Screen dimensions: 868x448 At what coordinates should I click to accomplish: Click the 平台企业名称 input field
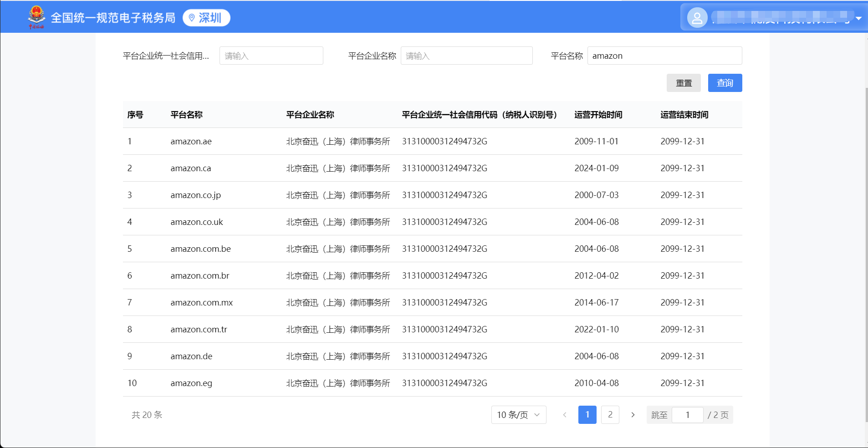(x=466, y=56)
